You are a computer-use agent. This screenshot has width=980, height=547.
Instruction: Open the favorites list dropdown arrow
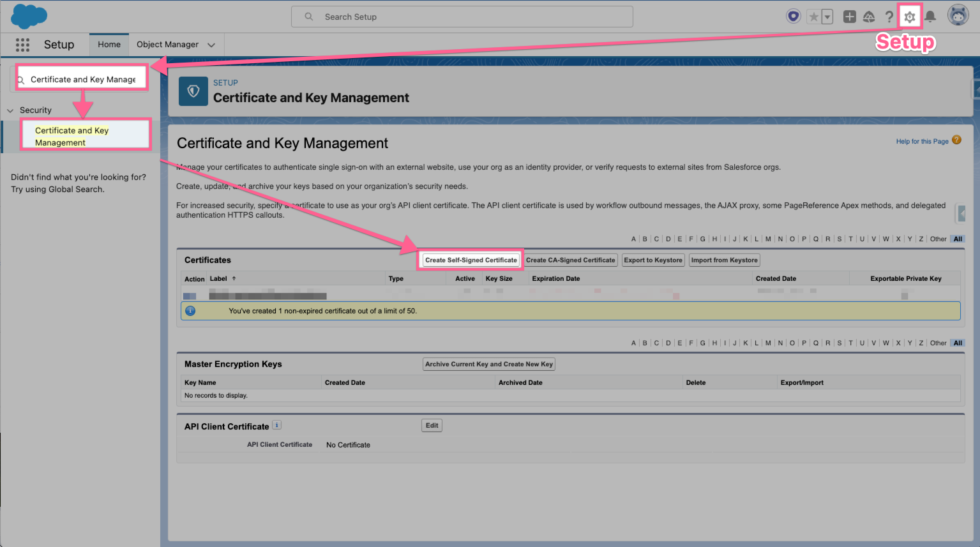[x=827, y=17]
